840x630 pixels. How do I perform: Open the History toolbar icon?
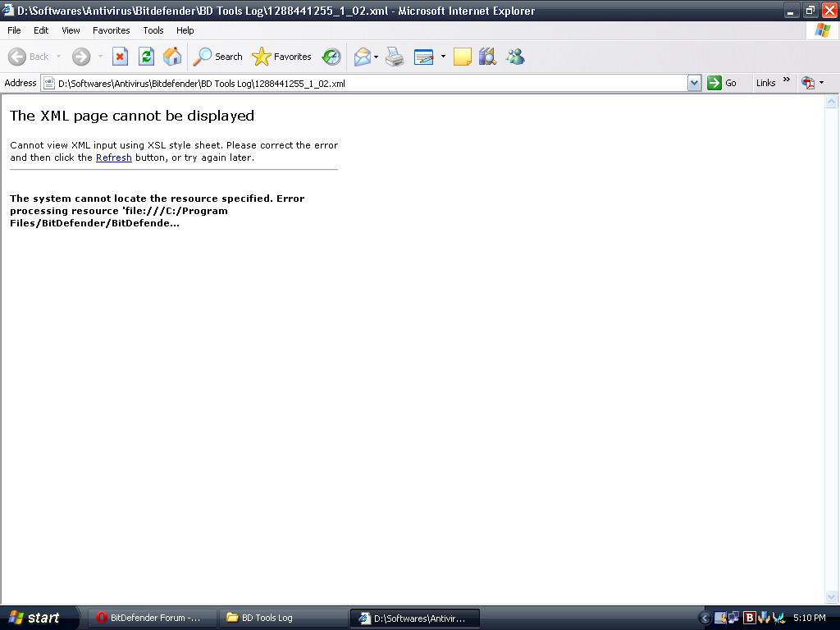pyautogui.click(x=331, y=57)
